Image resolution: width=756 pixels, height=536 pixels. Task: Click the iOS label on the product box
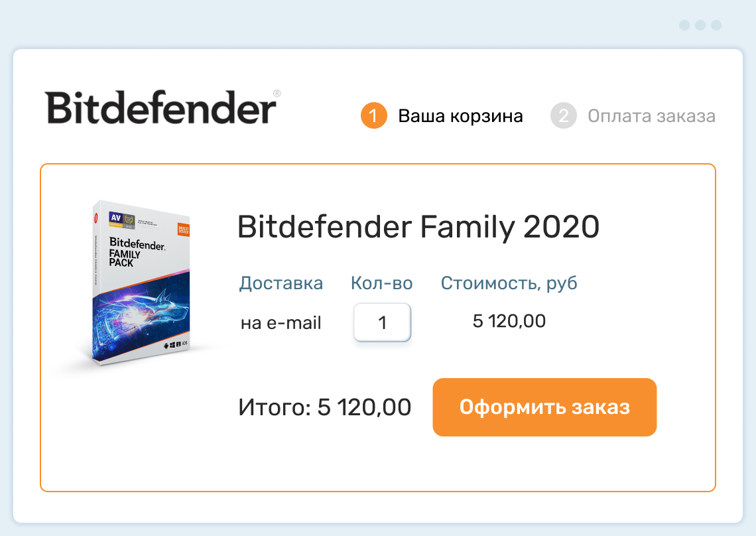click(x=184, y=344)
